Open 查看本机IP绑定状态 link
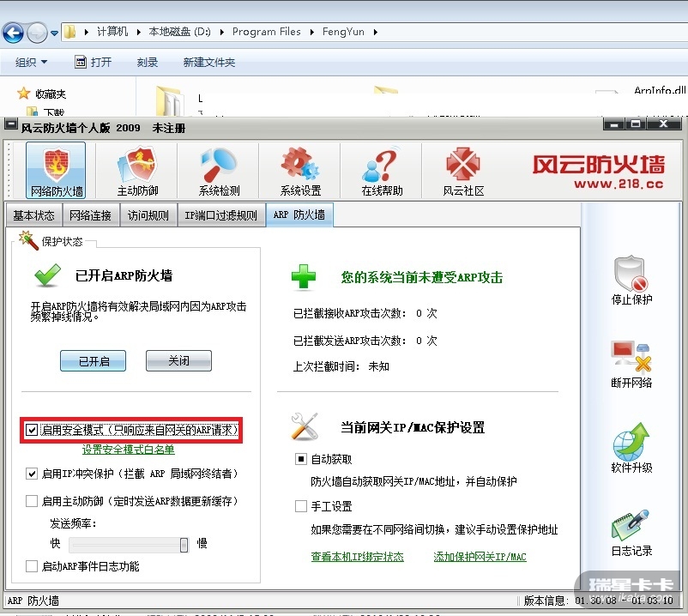Screen dimensions: 688x616 point(357,557)
